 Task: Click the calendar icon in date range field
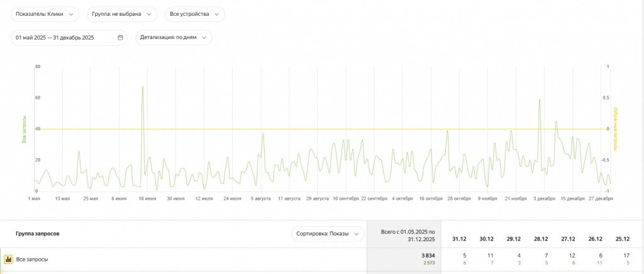(x=120, y=37)
